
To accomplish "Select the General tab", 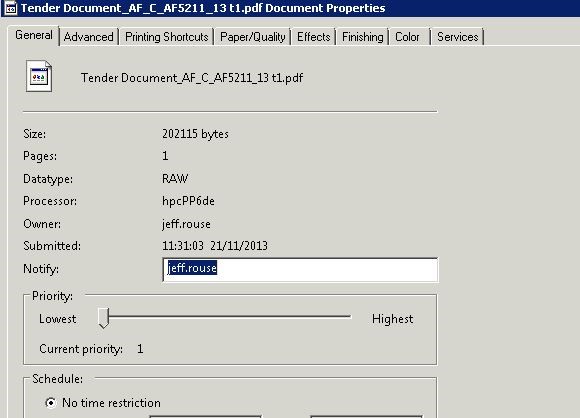I will [x=34, y=36].
